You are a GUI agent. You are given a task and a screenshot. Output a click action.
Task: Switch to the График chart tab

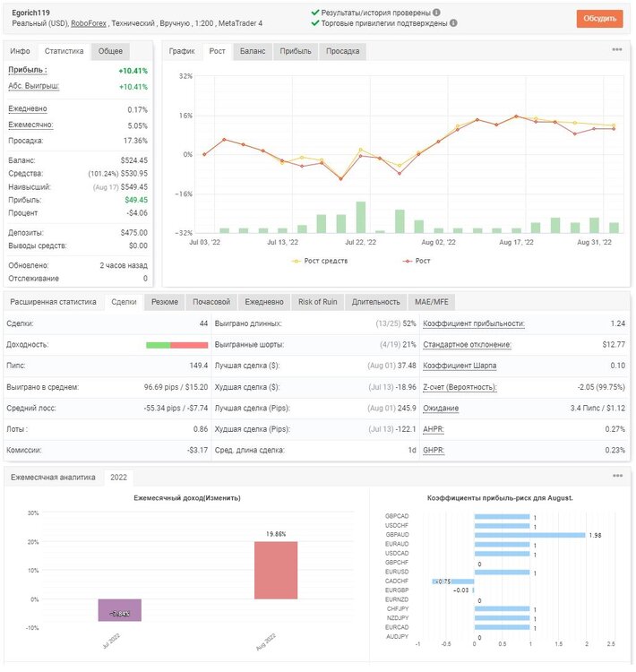(x=182, y=51)
